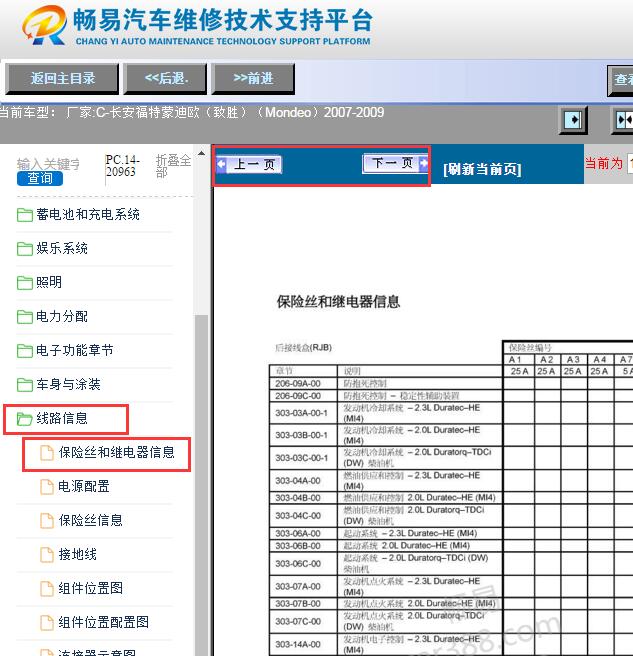Click folder icon beside 照明
The width and height of the screenshot is (633, 656).
(25, 283)
